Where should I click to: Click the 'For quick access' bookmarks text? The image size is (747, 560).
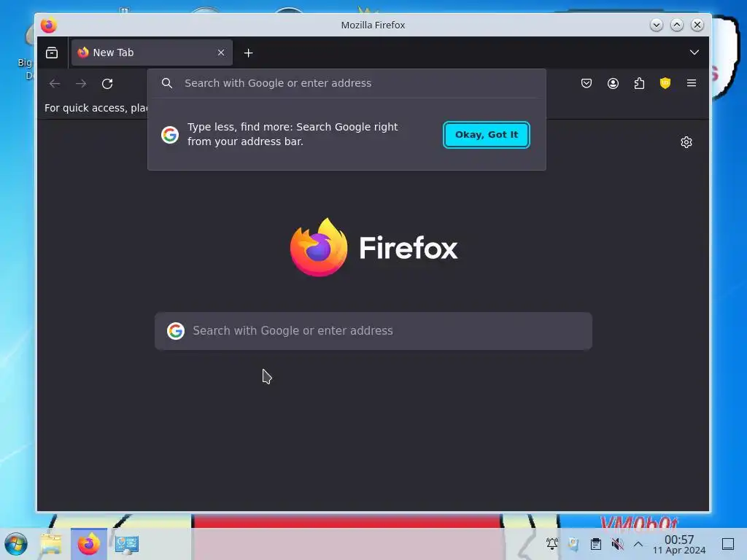(96, 108)
